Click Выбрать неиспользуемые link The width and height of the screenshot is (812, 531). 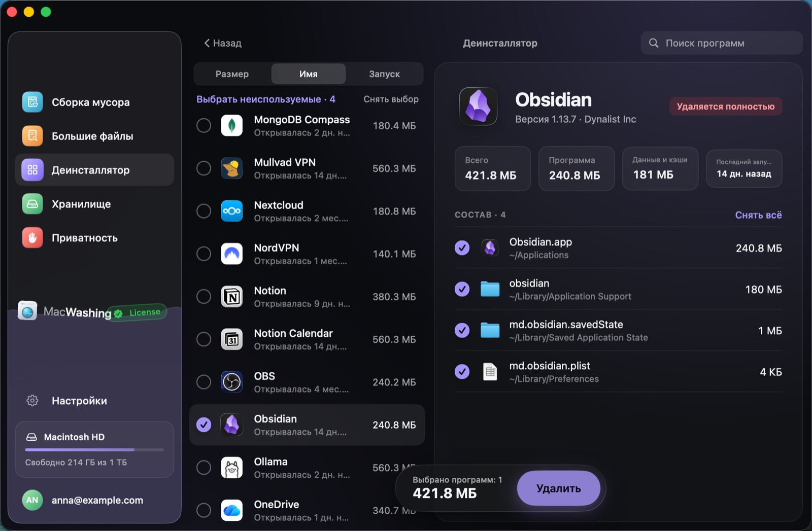[x=266, y=99]
